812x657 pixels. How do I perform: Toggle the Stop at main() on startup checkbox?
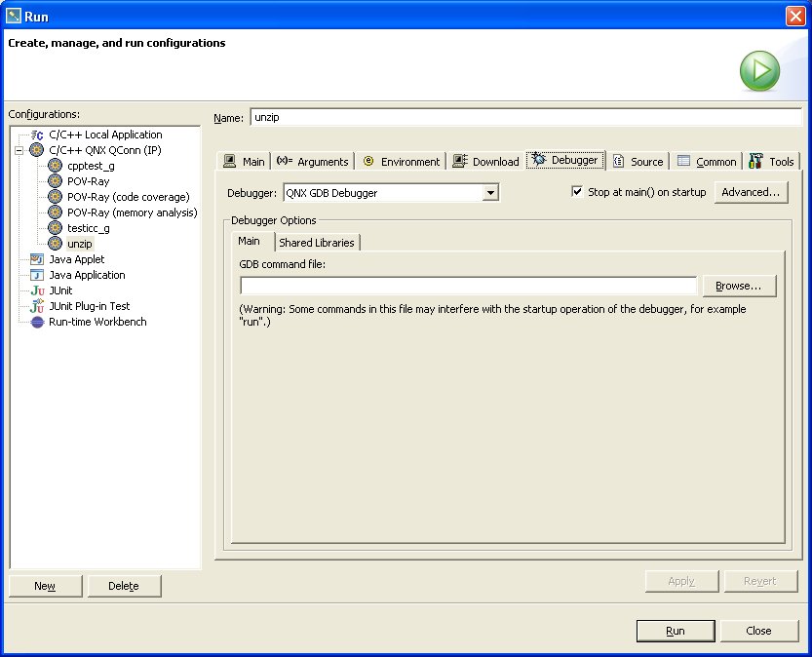(x=578, y=192)
